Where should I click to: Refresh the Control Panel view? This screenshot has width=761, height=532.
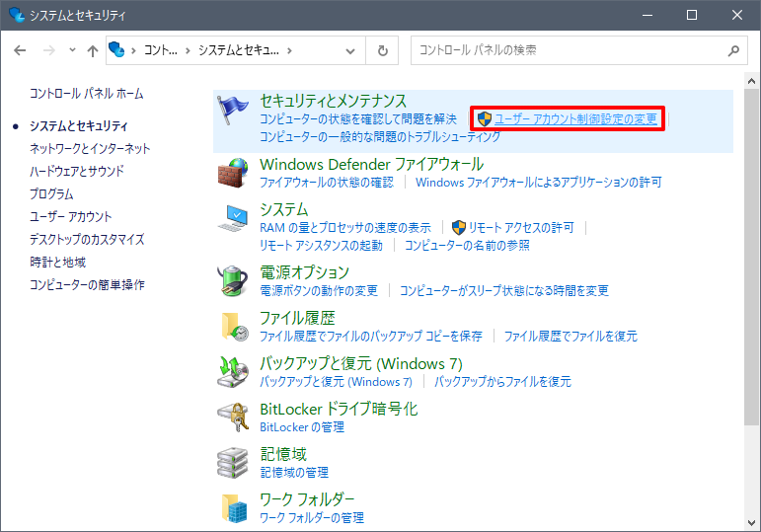coord(382,50)
